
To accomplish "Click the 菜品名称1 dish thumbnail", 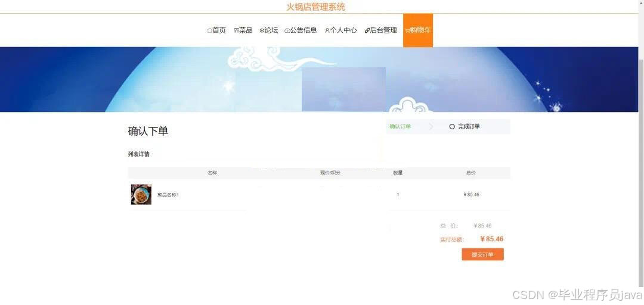I will pos(141,195).
